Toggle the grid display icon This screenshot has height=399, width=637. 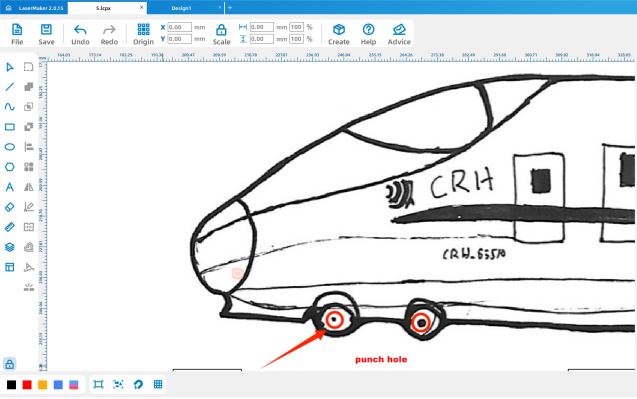pyautogui.click(x=158, y=384)
